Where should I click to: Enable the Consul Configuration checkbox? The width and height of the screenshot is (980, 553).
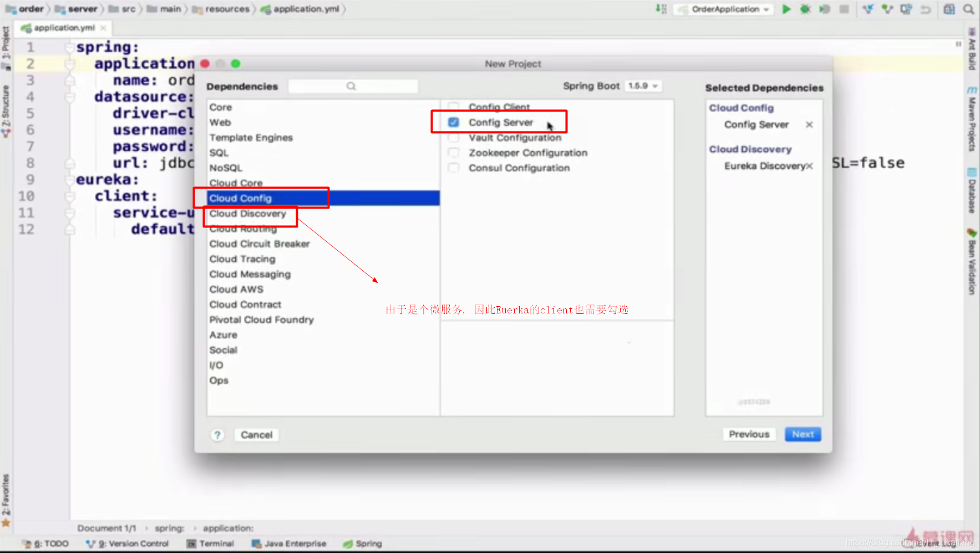pyautogui.click(x=454, y=168)
